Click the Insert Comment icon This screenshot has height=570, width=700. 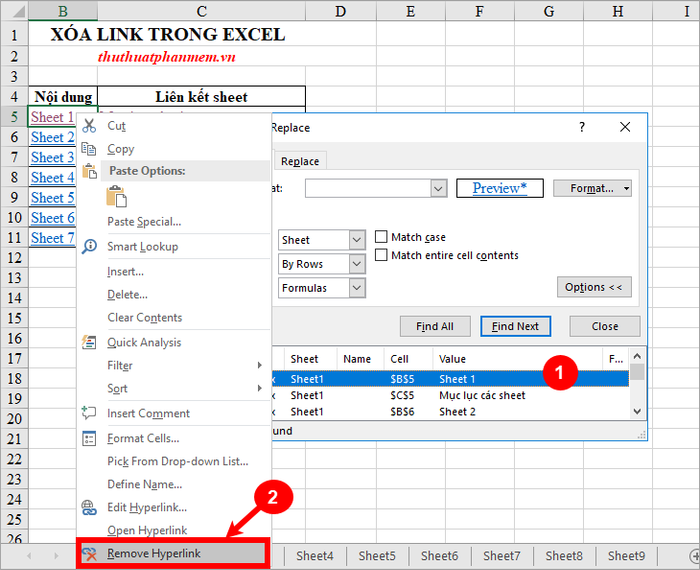tap(89, 413)
